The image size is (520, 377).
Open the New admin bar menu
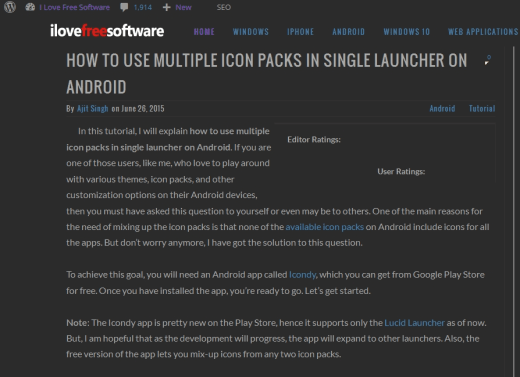(x=183, y=7)
